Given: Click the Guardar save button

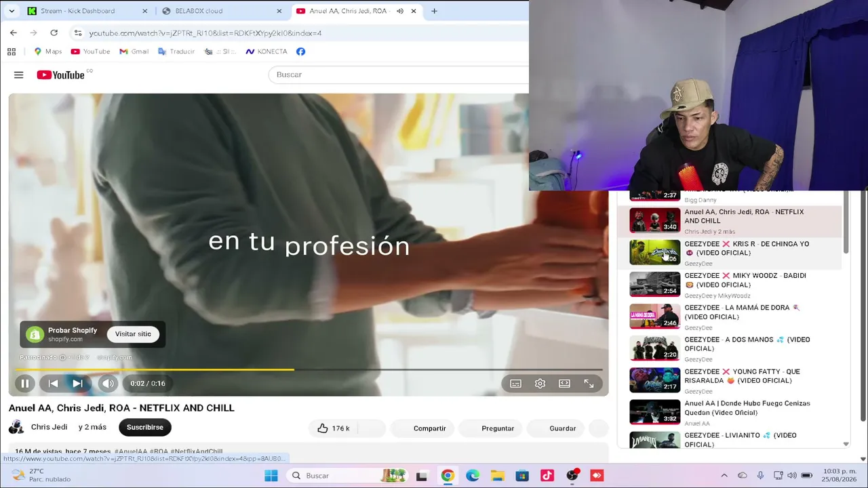Looking at the screenshot, I should point(555,428).
